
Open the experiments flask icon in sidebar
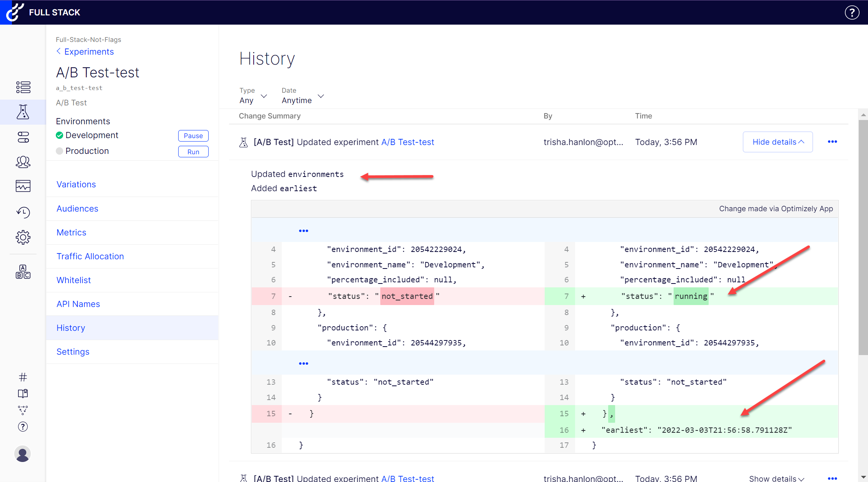click(23, 112)
